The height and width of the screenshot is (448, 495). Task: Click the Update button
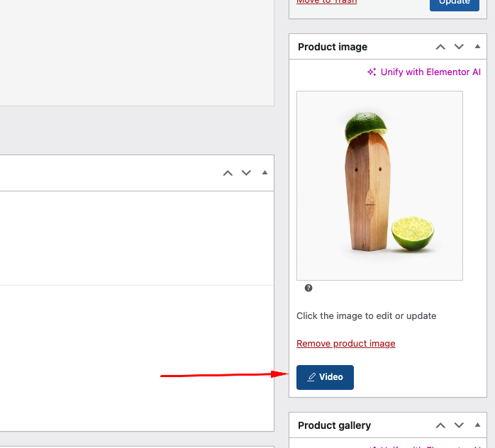tap(455, 4)
